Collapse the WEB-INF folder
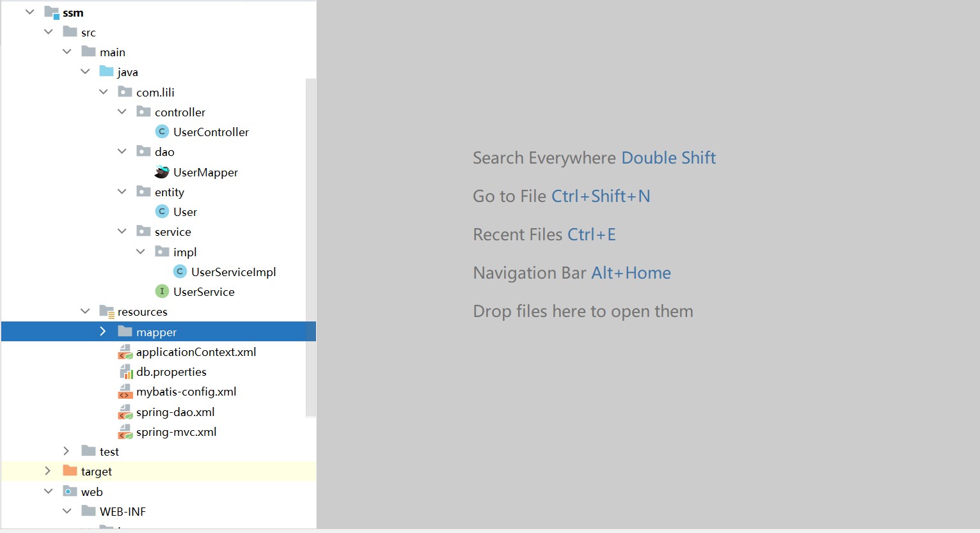 coord(67,511)
